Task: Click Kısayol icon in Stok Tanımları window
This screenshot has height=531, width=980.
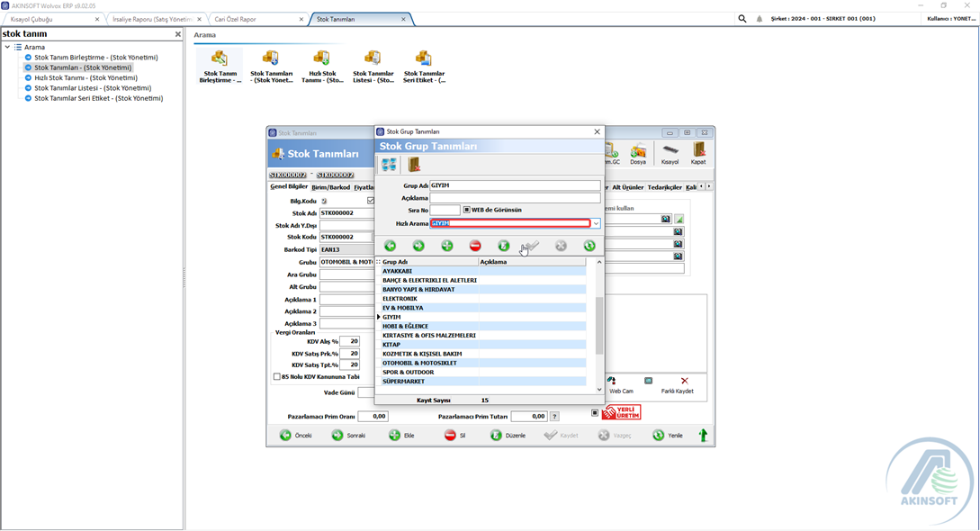Action: (x=670, y=153)
